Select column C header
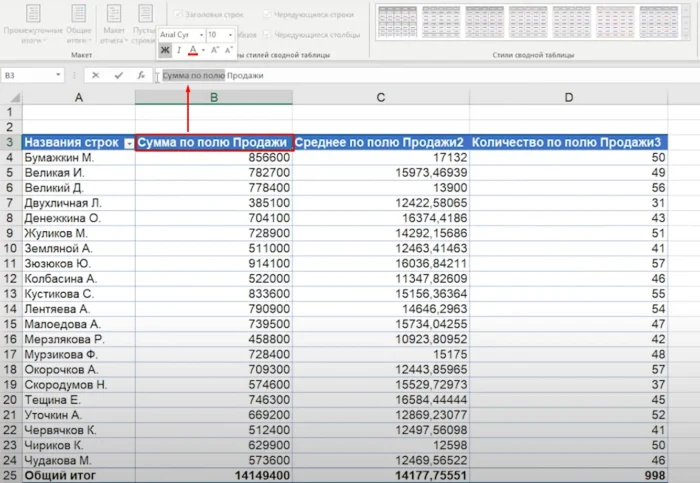 [x=381, y=97]
